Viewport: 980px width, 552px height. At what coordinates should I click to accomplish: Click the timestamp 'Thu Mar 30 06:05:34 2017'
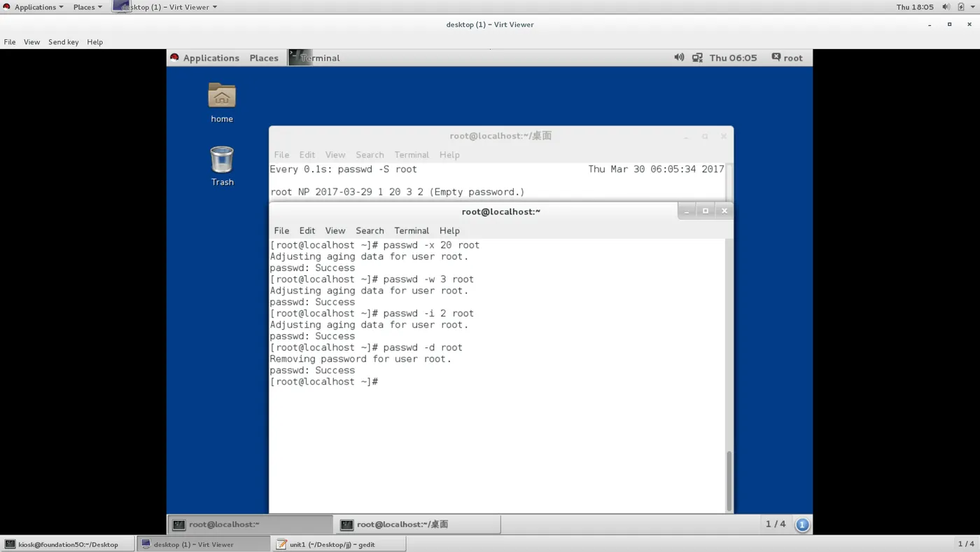(x=656, y=169)
